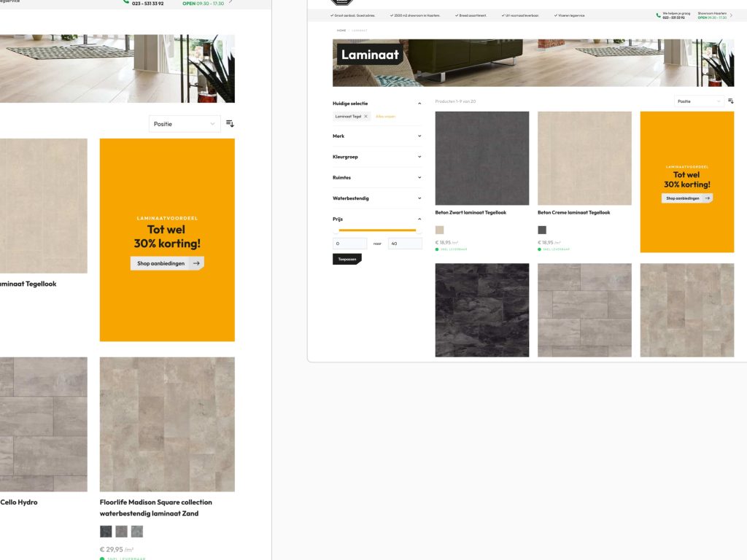Click the Producten 1-9 van 20 counter
The image size is (747, 560).
(x=455, y=101)
